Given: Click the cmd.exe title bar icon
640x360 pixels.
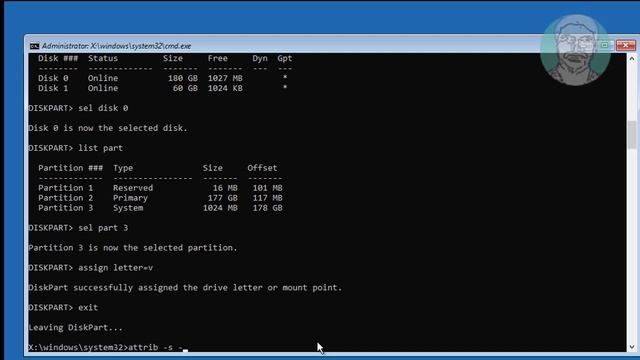Looking at the screenshot, I should click(x=34, y=46).
